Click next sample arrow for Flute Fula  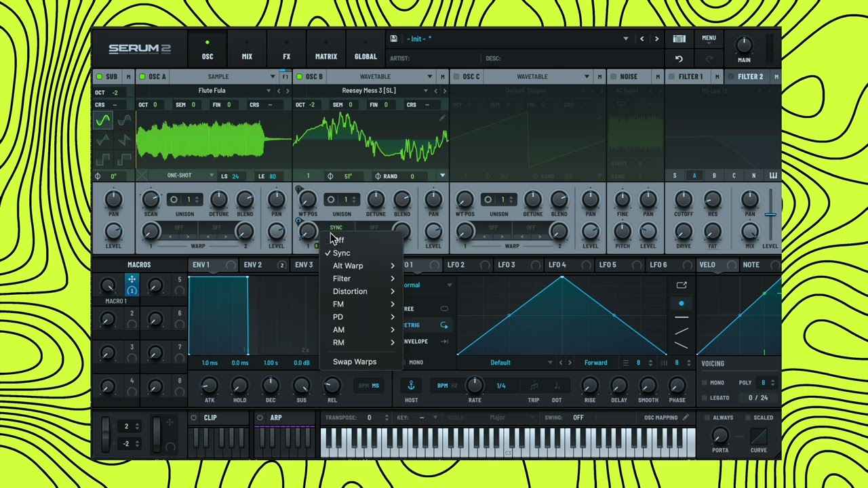288,91
